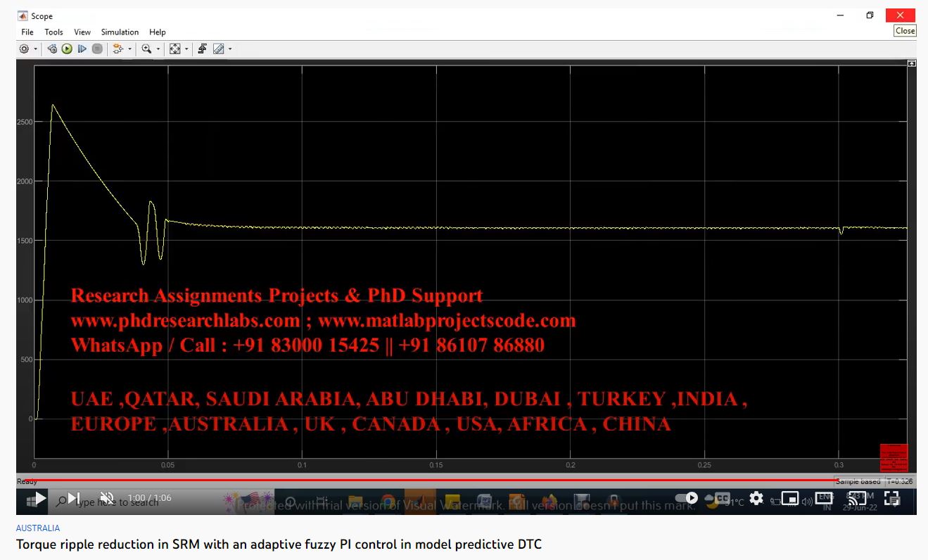This screenshot has height=560, width=928.
Task: Play the video
Action: pyautogui.click(x=41, y=499)
